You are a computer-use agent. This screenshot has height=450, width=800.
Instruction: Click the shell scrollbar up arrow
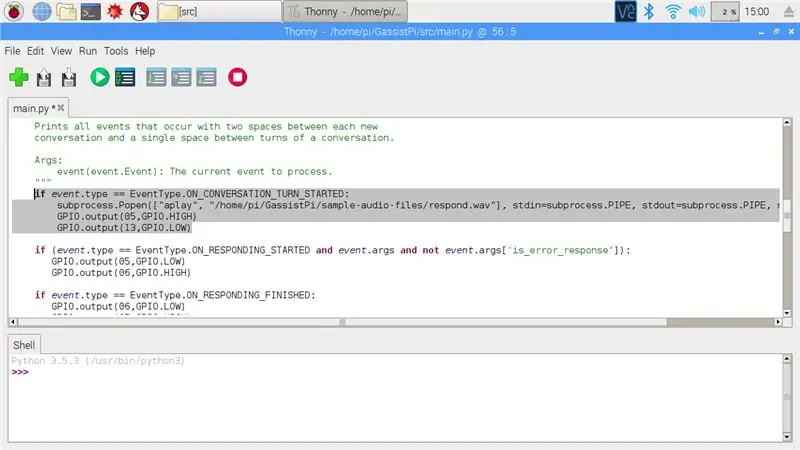[787, 359]
